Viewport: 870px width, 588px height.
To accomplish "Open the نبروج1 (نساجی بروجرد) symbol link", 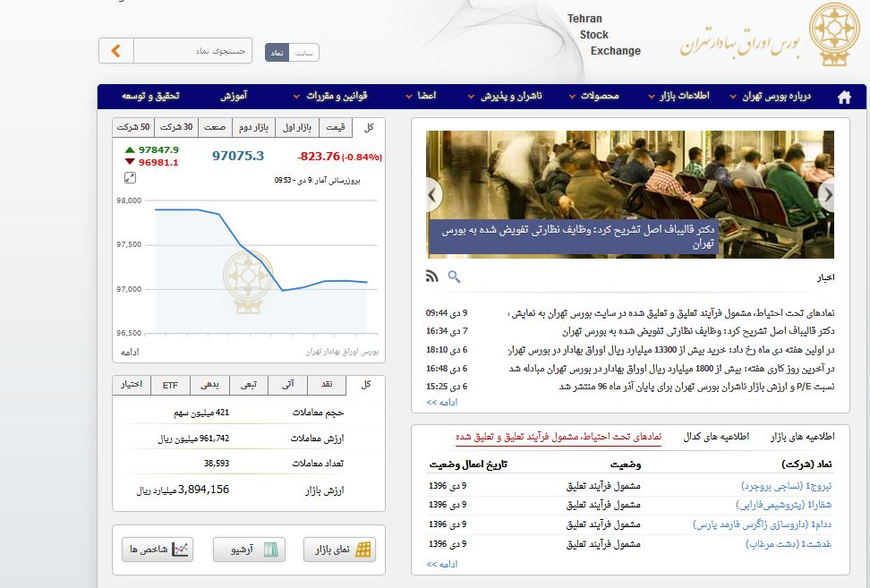I will coord(787,486).
